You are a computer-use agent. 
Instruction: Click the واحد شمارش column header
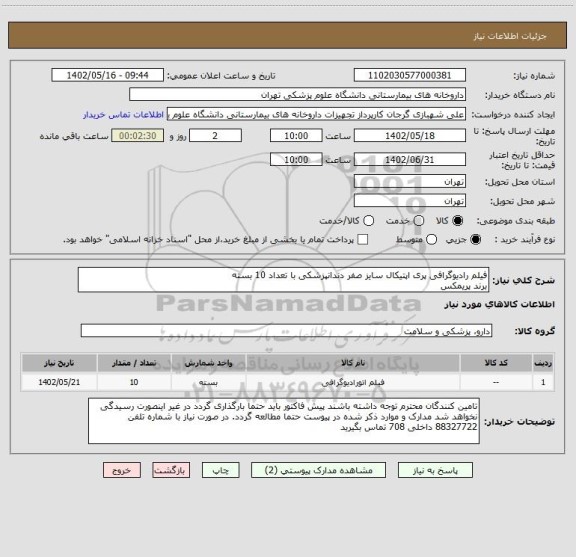[x=208, y=363]
